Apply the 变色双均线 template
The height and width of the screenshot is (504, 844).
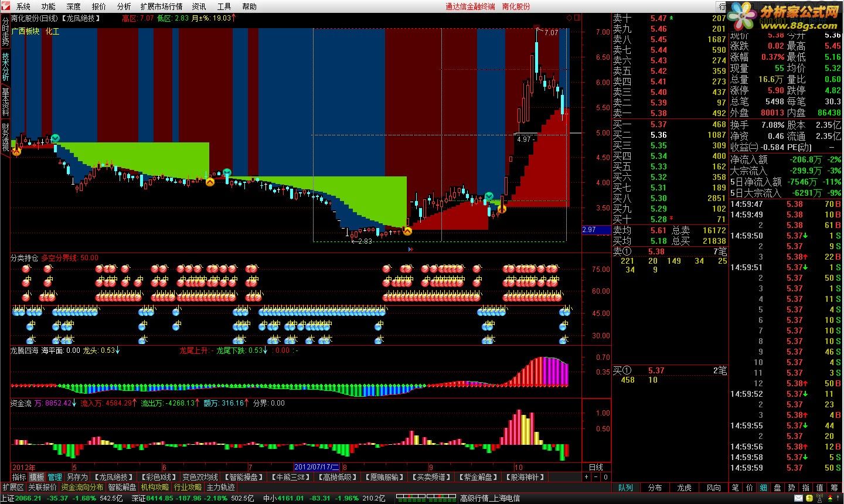point(200,478)
